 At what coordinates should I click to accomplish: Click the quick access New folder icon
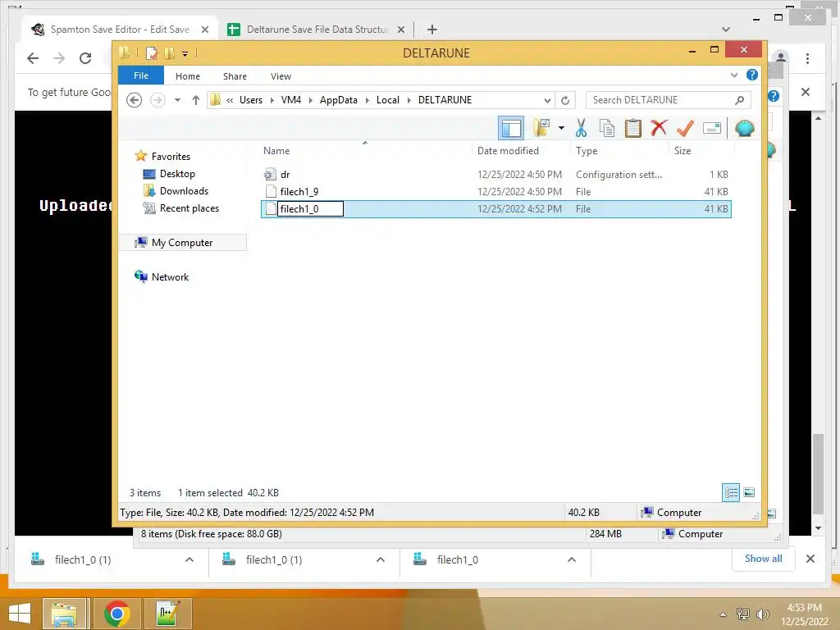[x=170, y=53]
